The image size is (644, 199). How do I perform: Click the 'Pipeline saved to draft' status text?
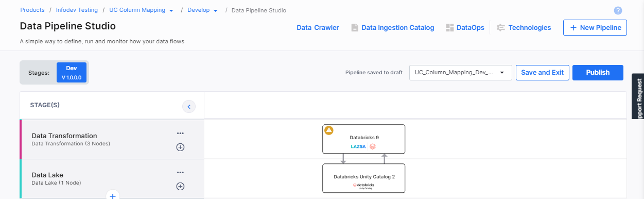pyautogui.click(x=374, y=73)
